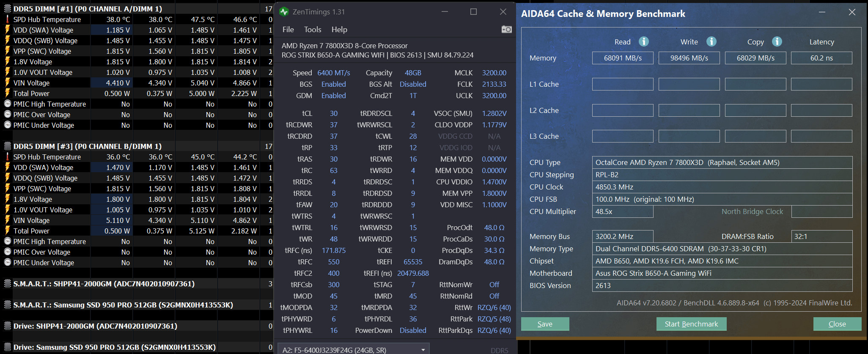Click the GDM "Enabled" value in ZenTimings
The image size is (868, 354).
[334, 96]
